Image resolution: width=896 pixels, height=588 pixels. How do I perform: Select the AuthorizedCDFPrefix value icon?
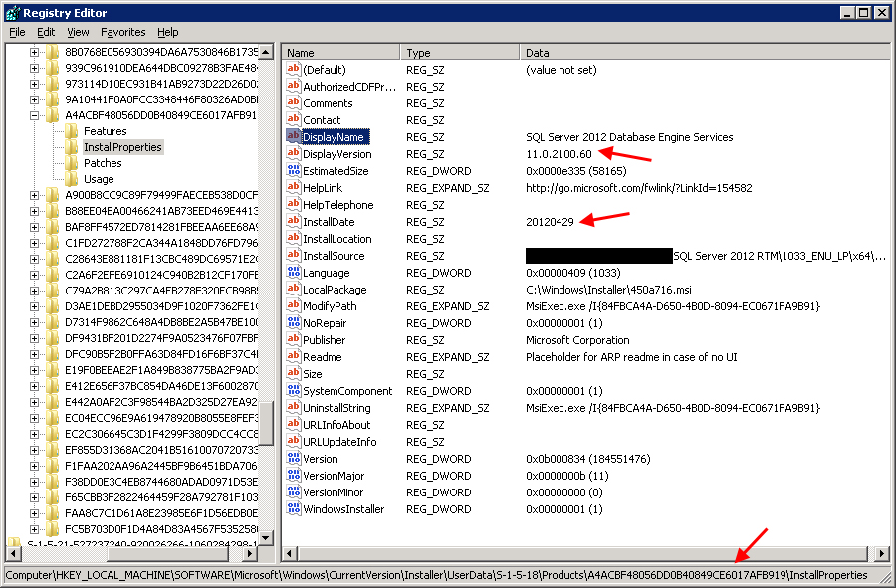[x=293, y=87]
